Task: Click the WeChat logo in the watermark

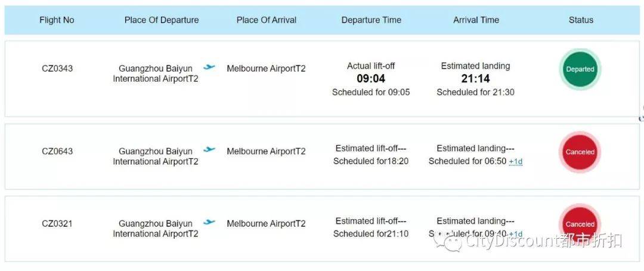Action: [448, 242]
